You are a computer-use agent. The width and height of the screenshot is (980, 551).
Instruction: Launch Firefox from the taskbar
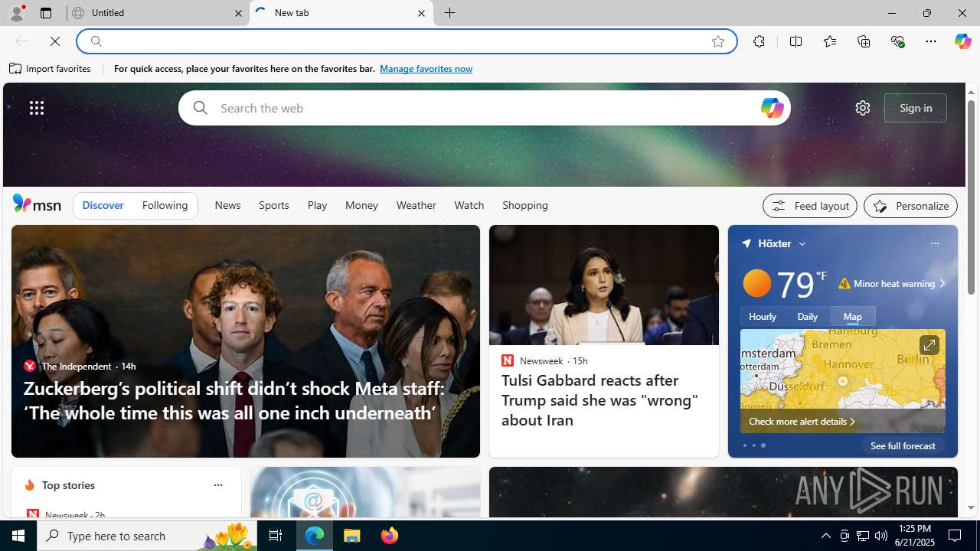pos(390,536)
